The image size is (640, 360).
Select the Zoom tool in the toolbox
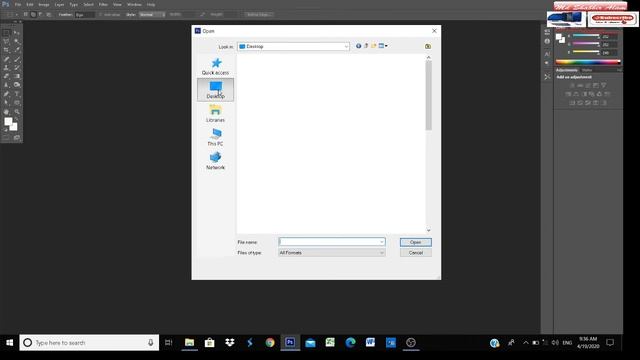coord(17,111)
